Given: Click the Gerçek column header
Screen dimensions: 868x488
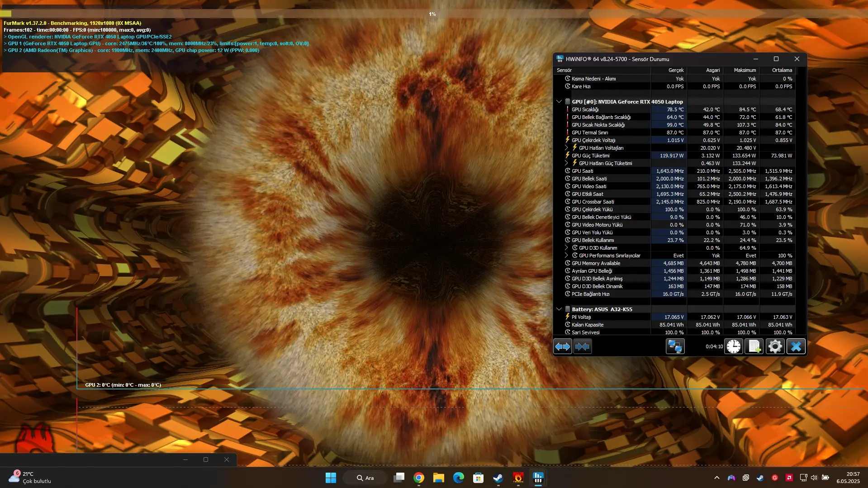Looking at the screenshot, I should coord(669,70).
